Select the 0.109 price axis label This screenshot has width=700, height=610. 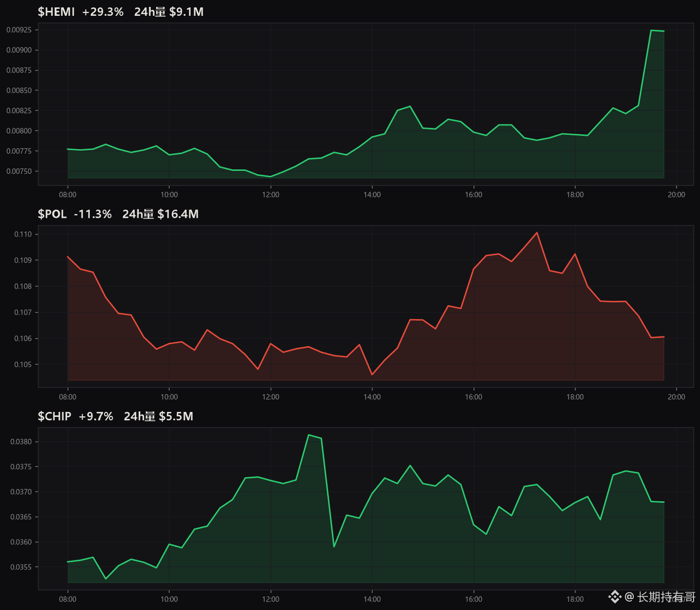pos(23,260)
